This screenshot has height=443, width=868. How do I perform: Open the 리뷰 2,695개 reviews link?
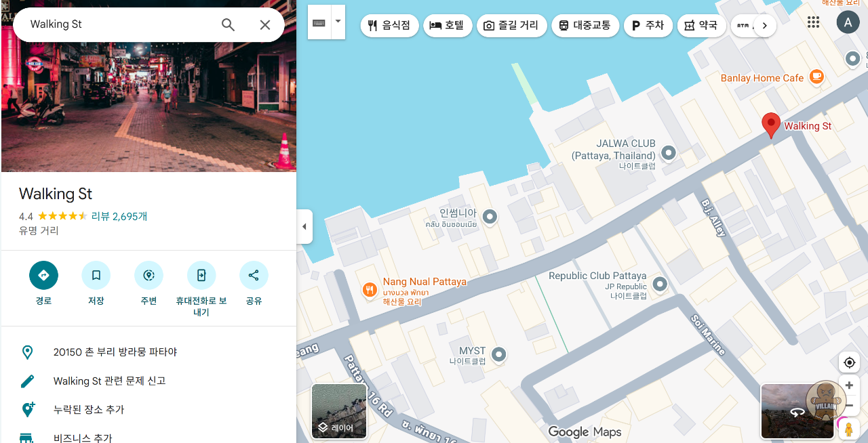click(x=119, y=216)
